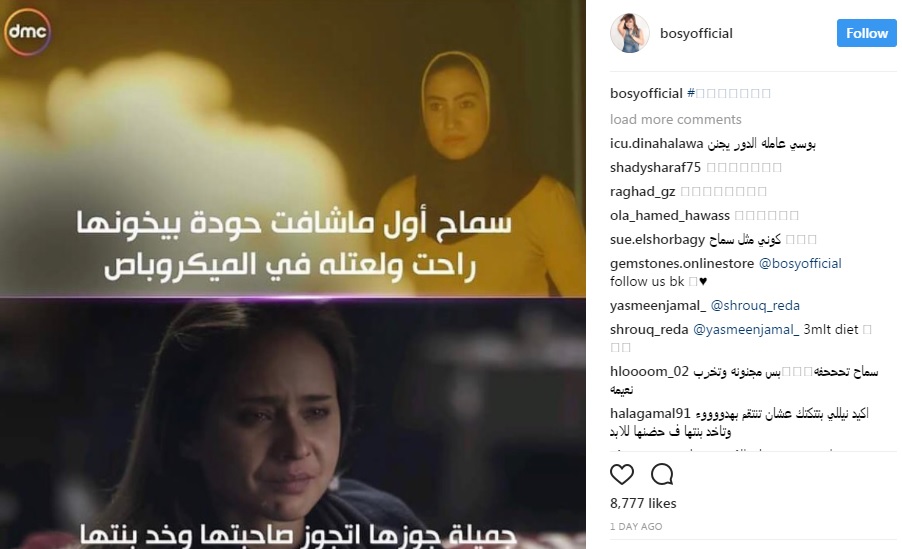Open halagamal91 commenter profile
The height and width of the screenshot is (549, 902).
coord(650,414)
